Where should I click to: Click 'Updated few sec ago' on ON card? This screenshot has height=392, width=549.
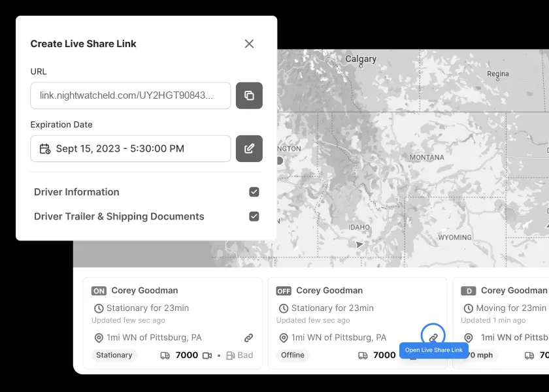coord(128,320)
